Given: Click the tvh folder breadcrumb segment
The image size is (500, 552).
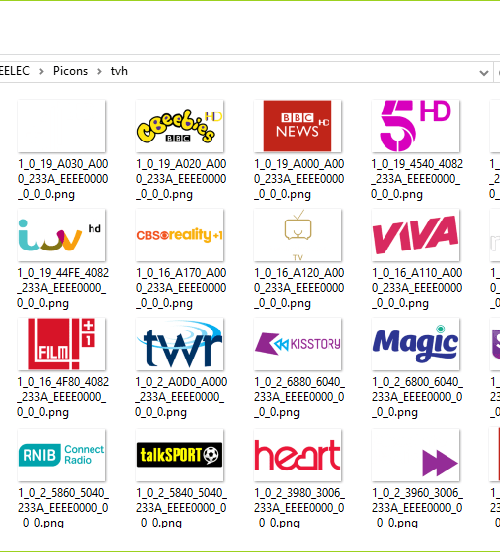Looking at the screenshot, I should point(119,71).
